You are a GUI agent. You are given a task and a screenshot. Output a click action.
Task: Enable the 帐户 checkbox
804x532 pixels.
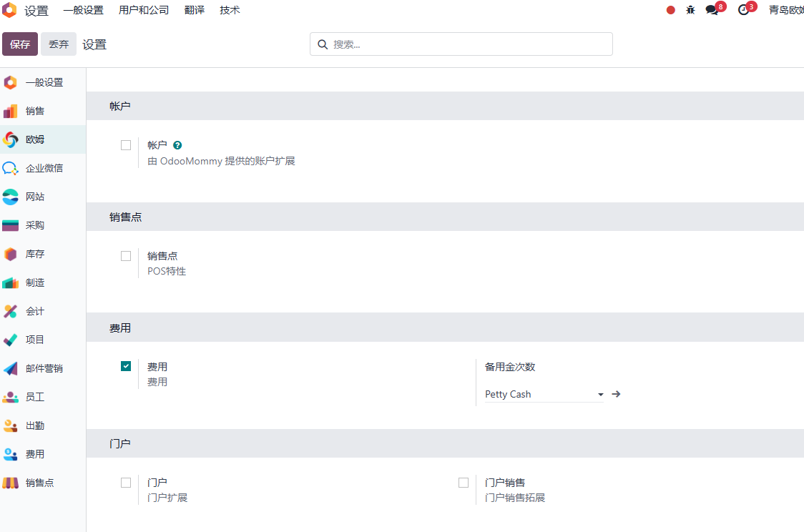(126, 146)
